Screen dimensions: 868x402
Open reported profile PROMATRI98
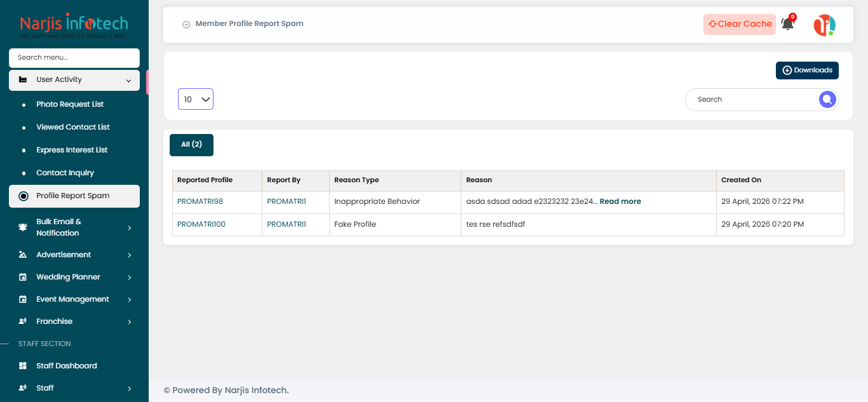coord(200,201)
